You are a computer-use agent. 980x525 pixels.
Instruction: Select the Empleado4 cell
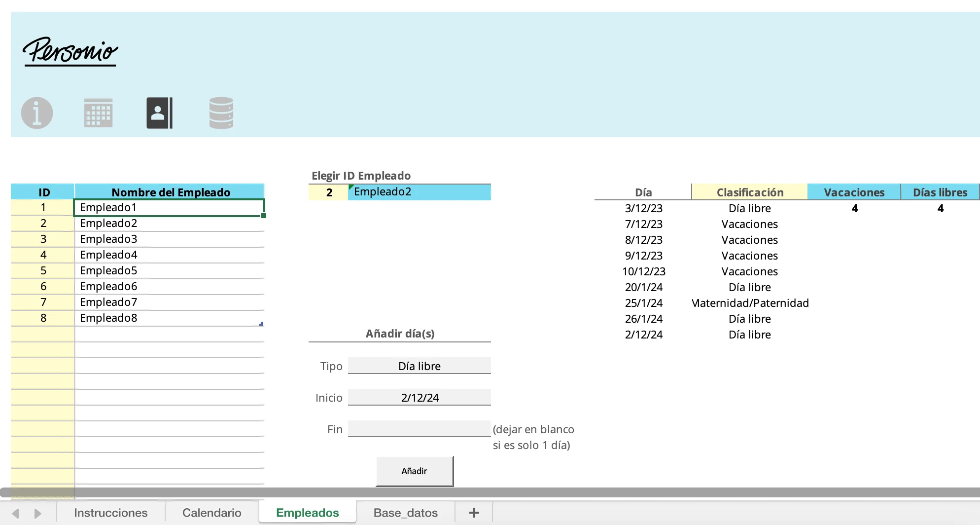[169, 255]
